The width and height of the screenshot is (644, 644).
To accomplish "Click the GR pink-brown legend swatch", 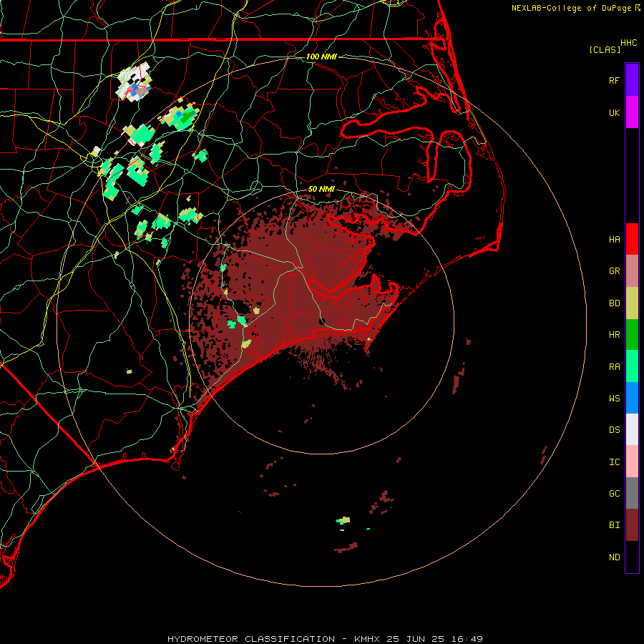I will (632, 271).
